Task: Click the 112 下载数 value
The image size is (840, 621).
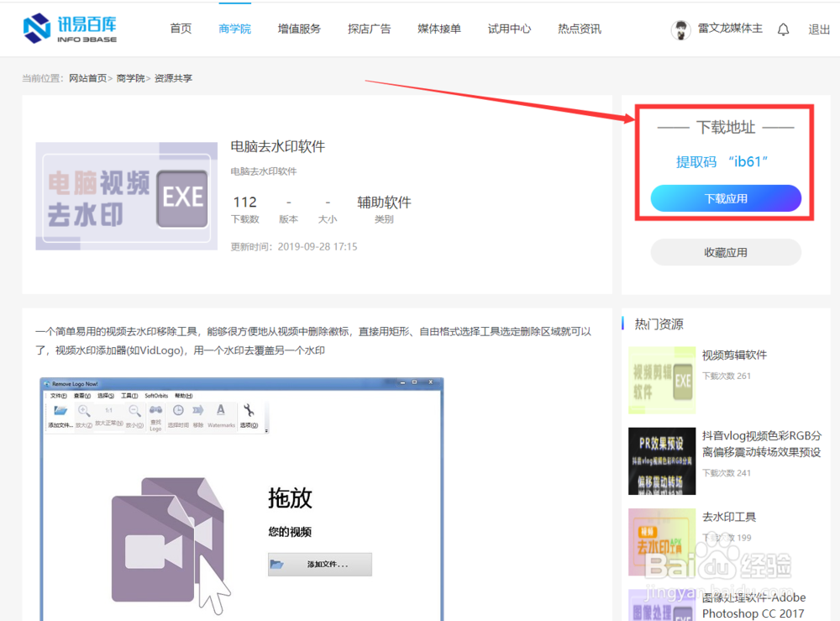Action: point(244,202)
